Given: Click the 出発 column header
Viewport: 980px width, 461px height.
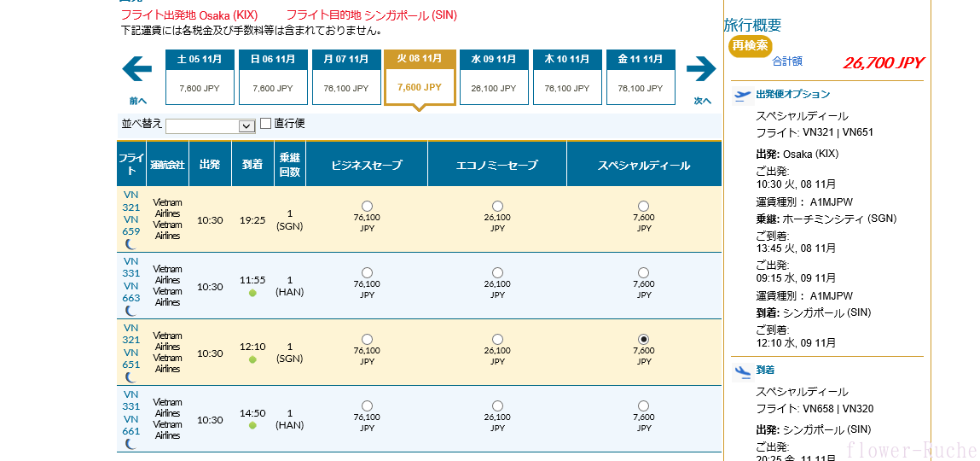Looking at the screenshot, I should [210, 165].
